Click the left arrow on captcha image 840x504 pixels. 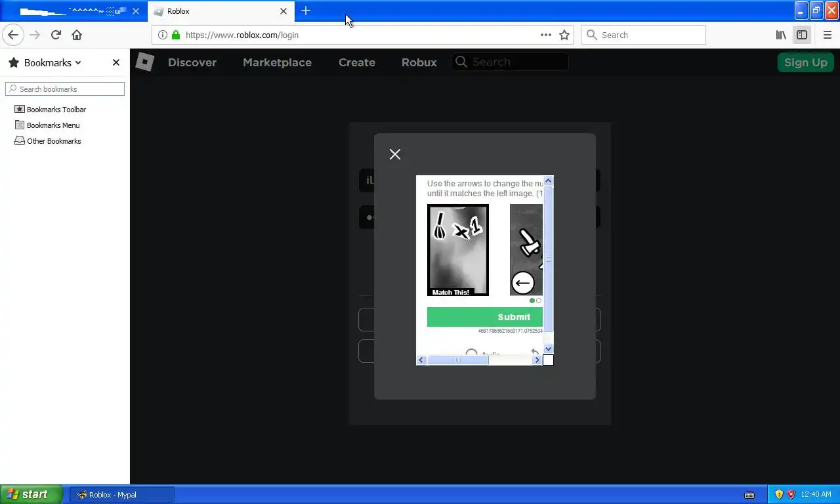(523, 283)
